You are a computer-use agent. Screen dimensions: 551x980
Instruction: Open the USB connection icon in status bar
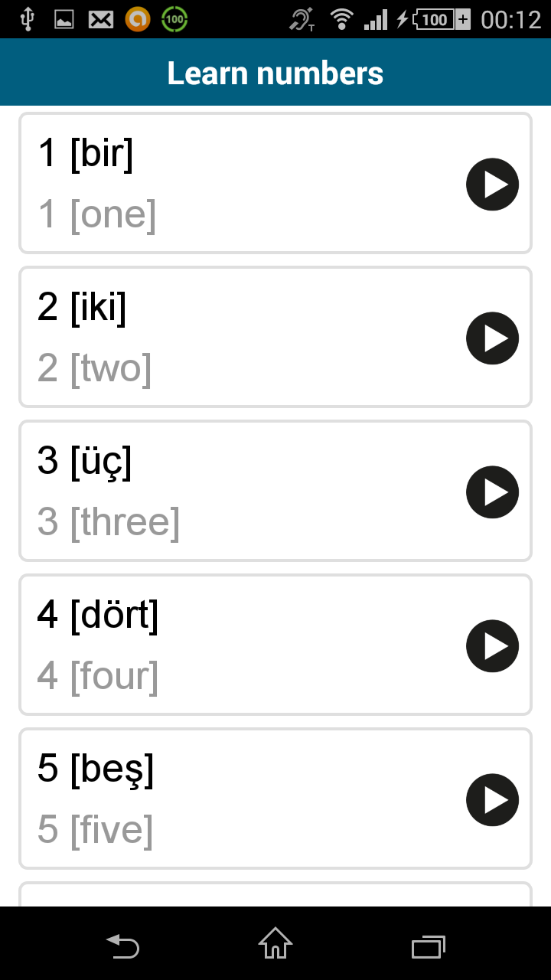tap(29, 18)
